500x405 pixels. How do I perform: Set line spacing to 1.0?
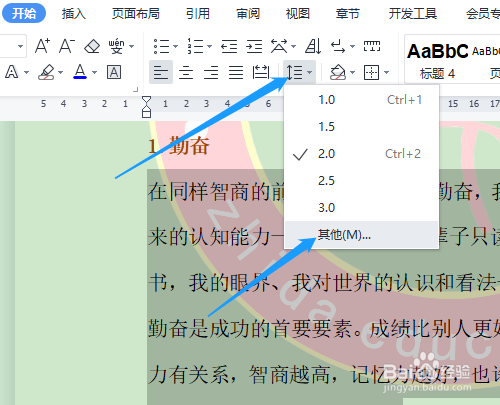[x=361, y=100]
